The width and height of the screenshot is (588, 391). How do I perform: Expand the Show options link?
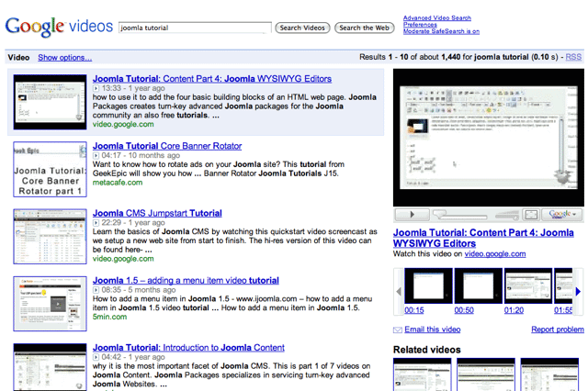pyautogui.click(x=64, y=57)
